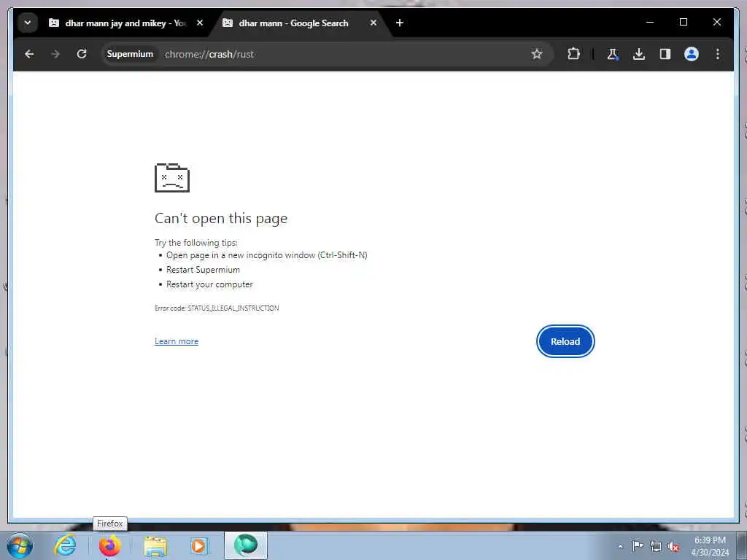Minimize the Supermium window

(650, 22)
